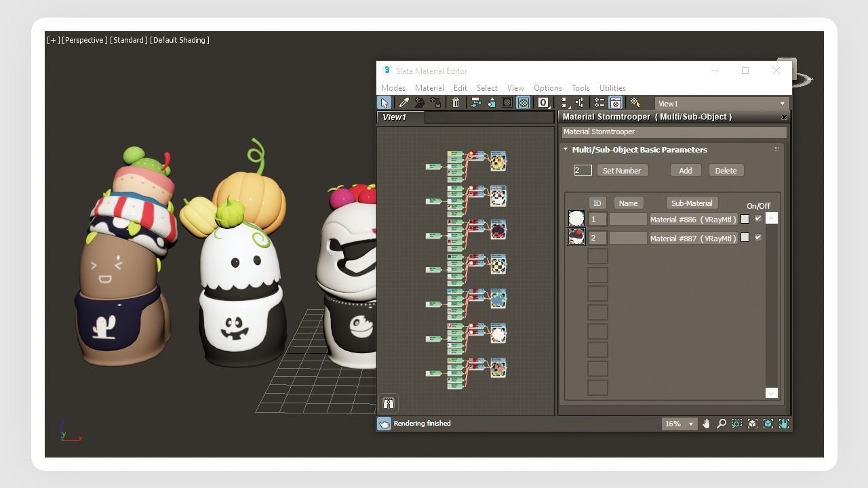The height and width of the screenshot is (488, 868).
Task: Switch to the View1 tab
Action: pyautogui.click(x=401, y=117)
